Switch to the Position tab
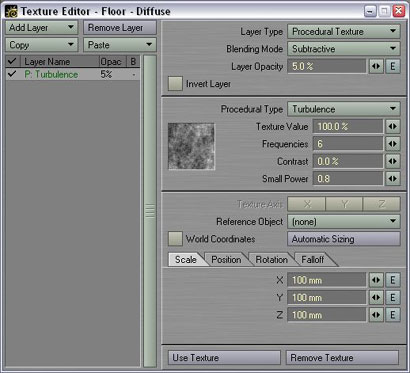Viewport: 410px width, 373px height. tap(226, 259)
